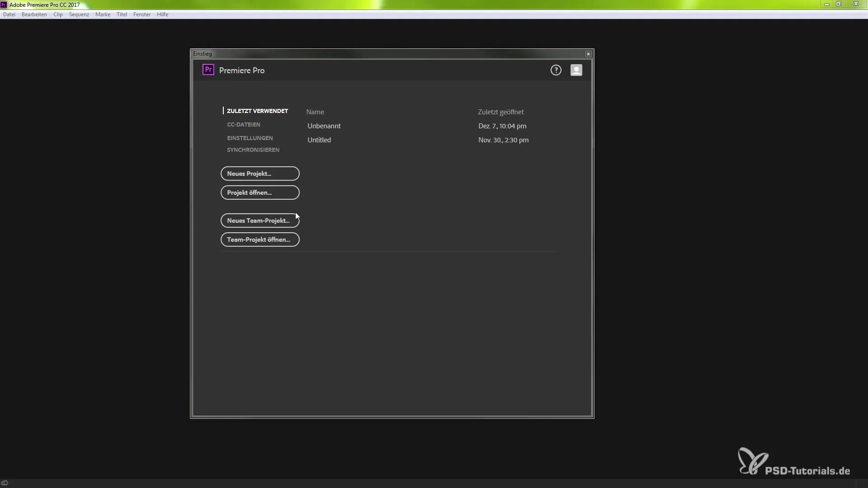
Task: Click the Creative Cloud status bar icon
Action: [x=5, y=483]
